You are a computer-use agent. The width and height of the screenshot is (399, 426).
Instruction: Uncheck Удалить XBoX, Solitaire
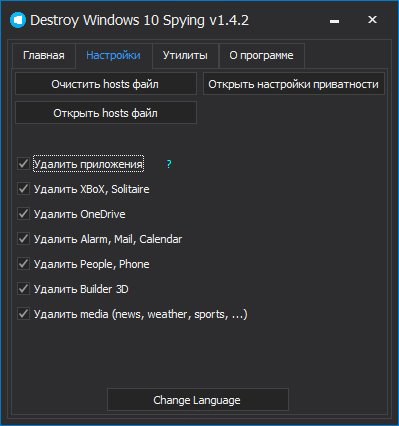(x=23, y=189)
